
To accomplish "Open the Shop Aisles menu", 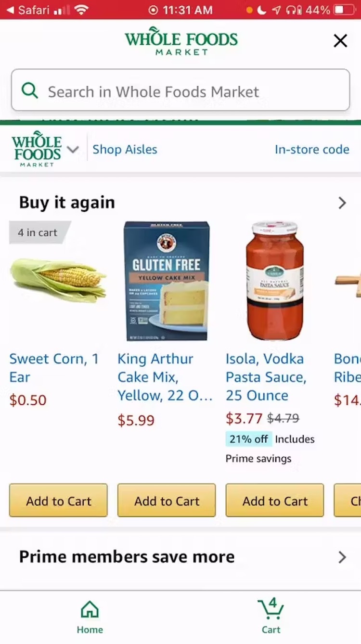I will (125, 150).
